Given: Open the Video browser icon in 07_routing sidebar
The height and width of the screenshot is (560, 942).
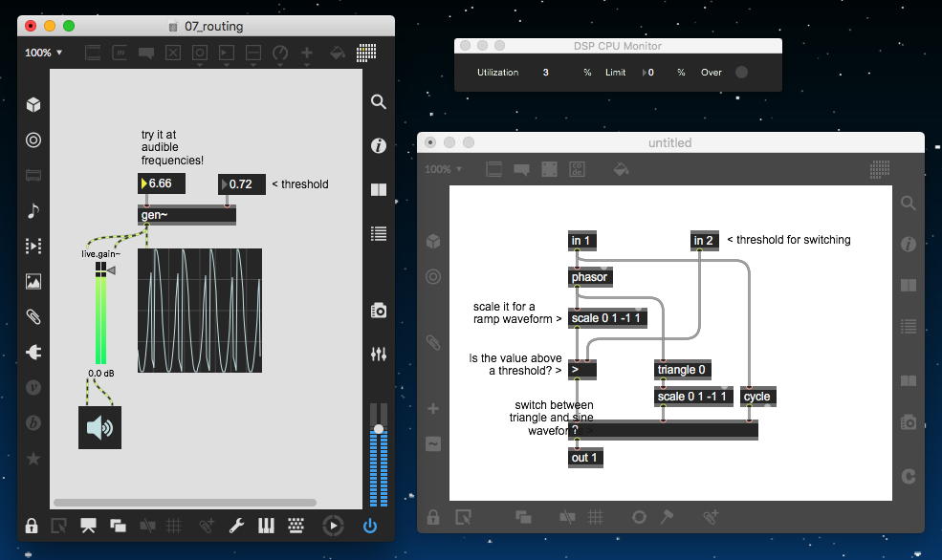Looking at the screenshot, I should coord(33,247).
